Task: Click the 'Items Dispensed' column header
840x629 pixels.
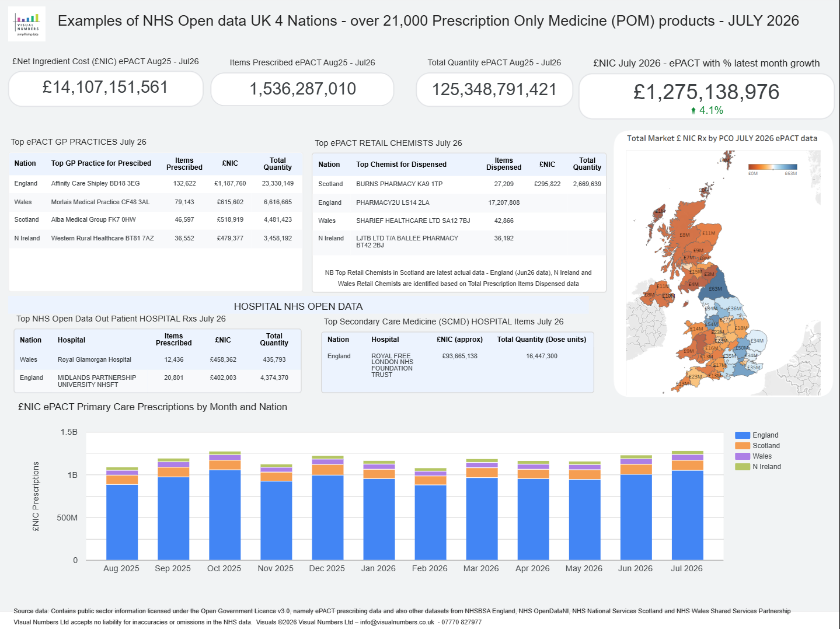Action: pos(504,164)
